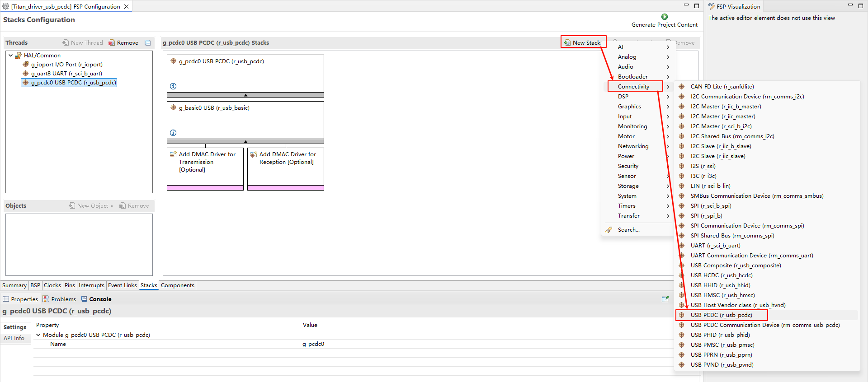
Task: Click the New Stack button
Action: point(583,43)
